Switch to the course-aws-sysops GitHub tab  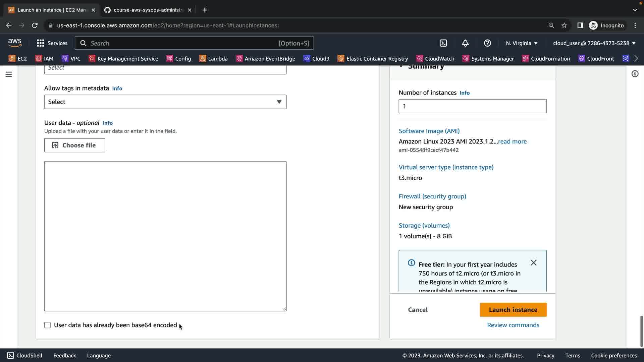point(148,10)
